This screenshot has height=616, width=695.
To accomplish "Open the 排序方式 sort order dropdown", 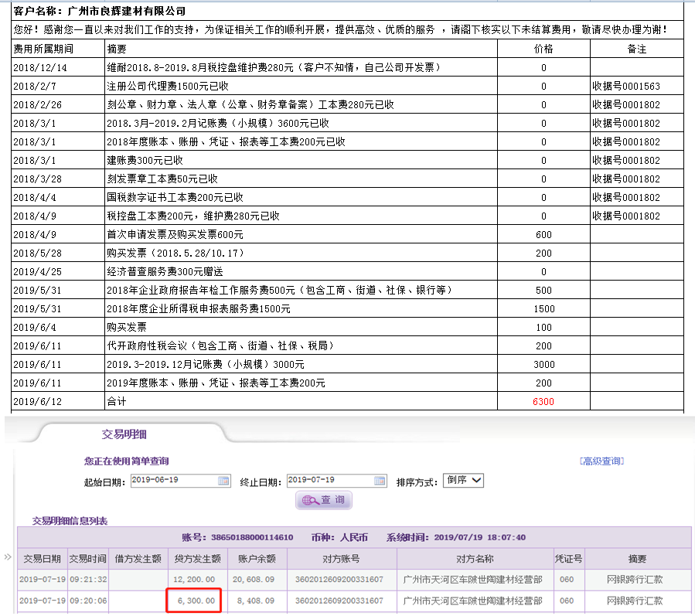I will [463, 481].
